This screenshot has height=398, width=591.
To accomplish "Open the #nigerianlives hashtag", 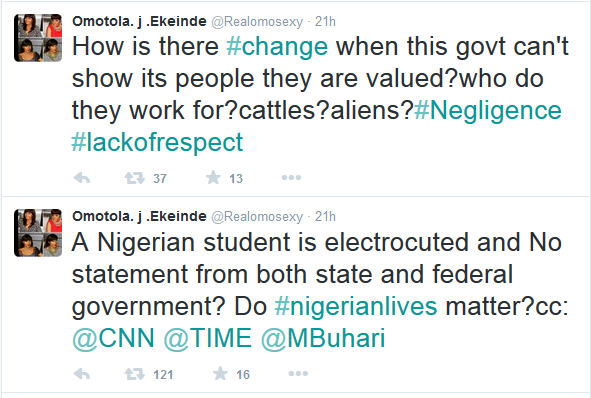I will point(356,306).
